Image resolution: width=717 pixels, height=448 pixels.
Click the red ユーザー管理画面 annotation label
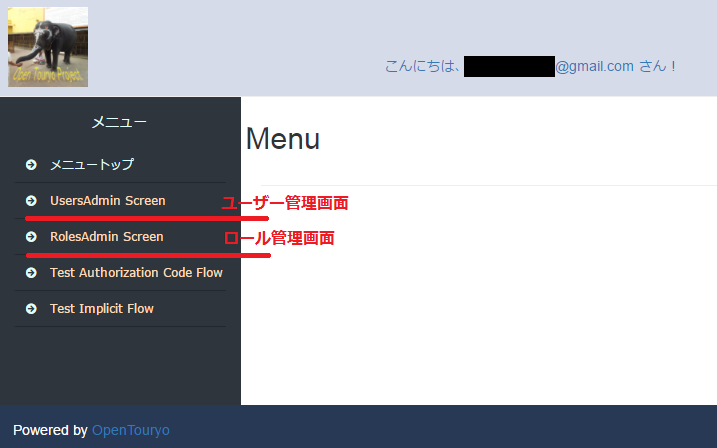click(285, 203)
